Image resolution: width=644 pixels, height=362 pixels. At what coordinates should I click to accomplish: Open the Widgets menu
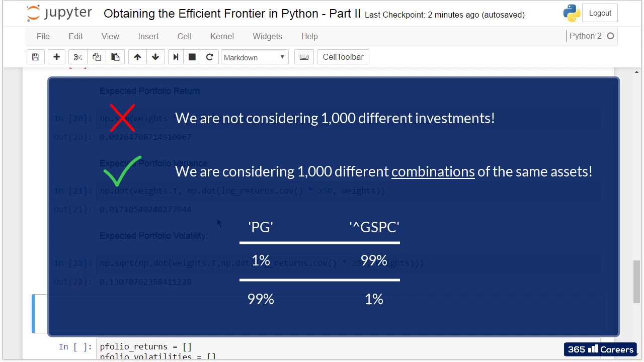pyautogui.click(x=267, y=36)
